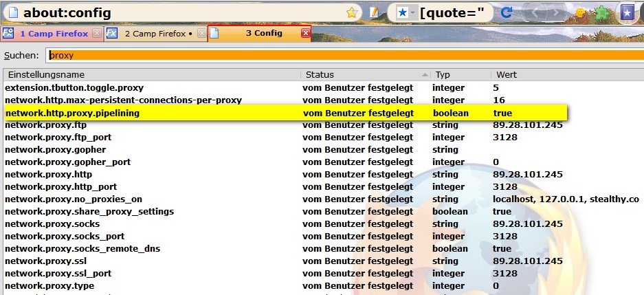Select the network.proxy.ftp preference name
This screenshot has height=295, width=644.
pos(45,125)
